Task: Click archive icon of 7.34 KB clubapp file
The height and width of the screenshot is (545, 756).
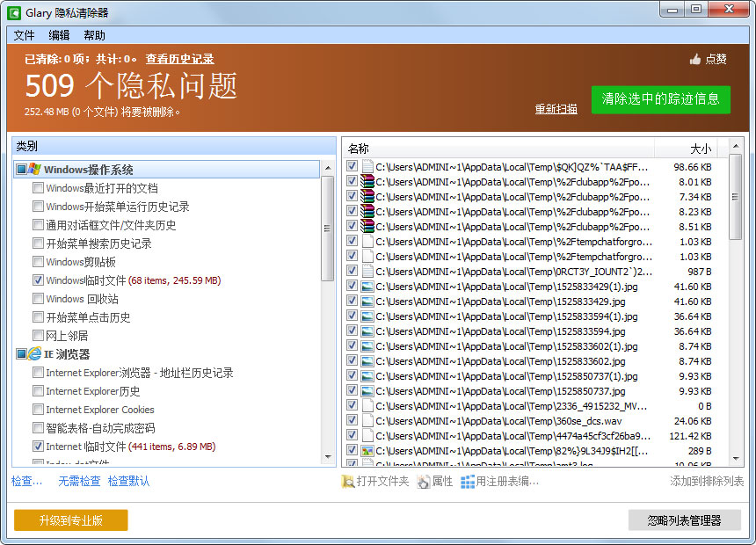Action: coord(367,197)
